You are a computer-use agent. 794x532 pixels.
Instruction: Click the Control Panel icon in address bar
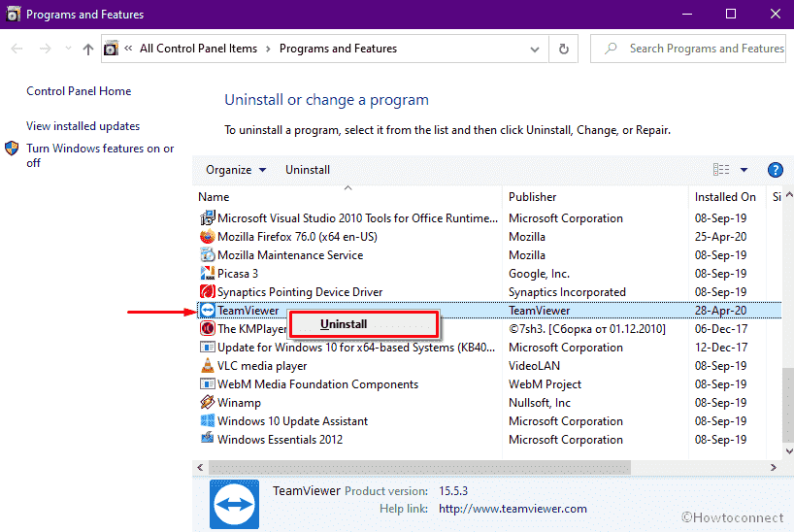click(111, 49)
